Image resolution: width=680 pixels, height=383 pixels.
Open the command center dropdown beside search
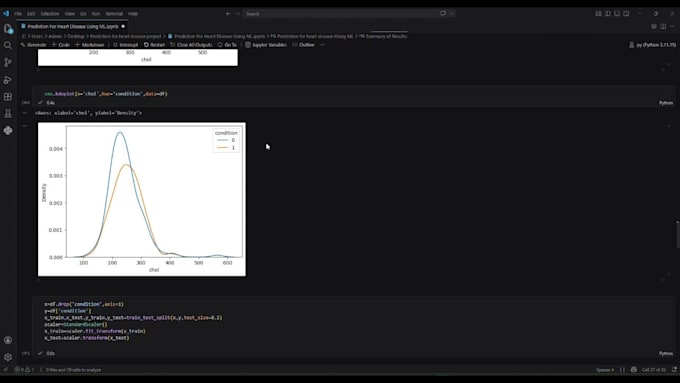(451, 13)
